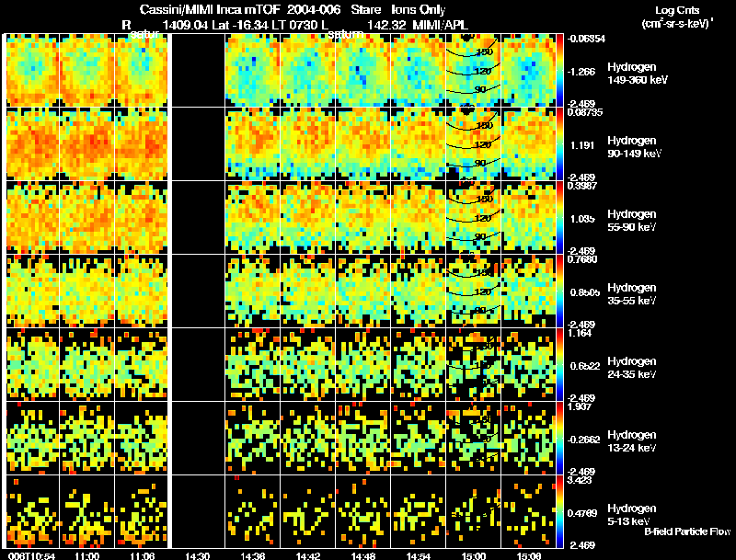Click the 'Lat -16.34' text in the header
736x560 pixels.
pos(239,25)
